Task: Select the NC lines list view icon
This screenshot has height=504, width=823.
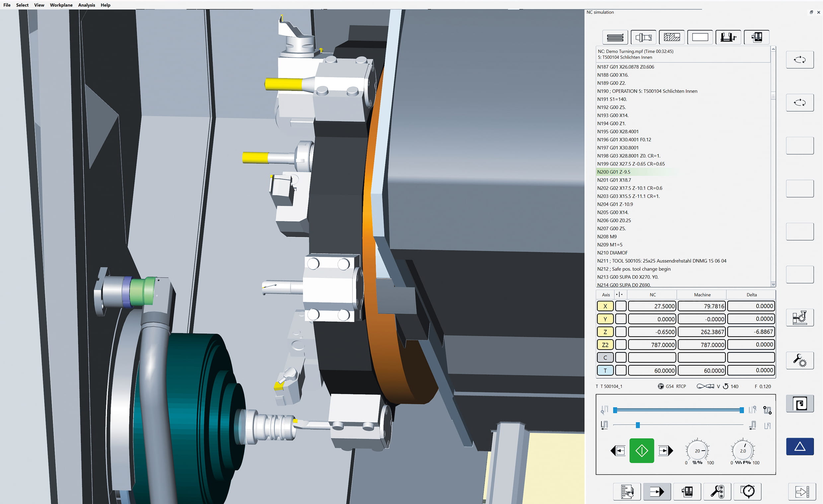Action: tap(615, 37)
